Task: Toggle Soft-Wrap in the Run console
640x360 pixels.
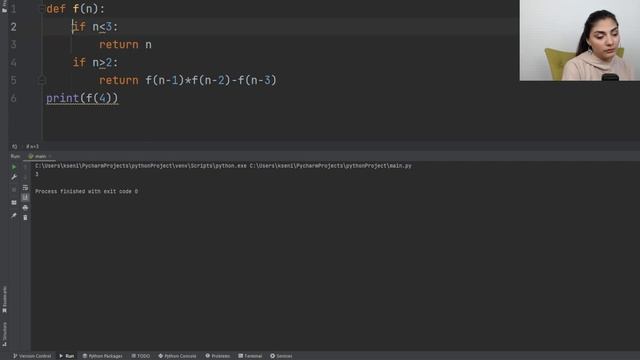Action: (25, 187)
